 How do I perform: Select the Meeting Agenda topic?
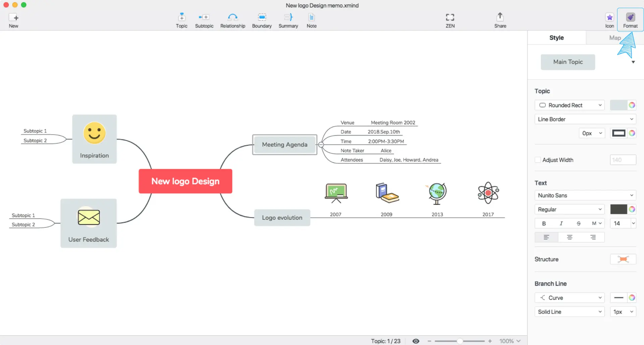tap(284, 145)
